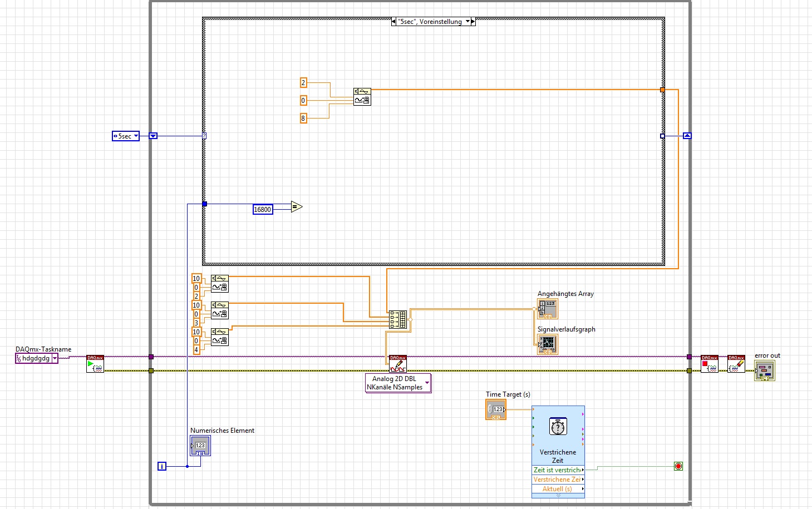812x509 pixels.
Task: Click the left shift register down arrow
Action: pyautogui.click(x=153, y=136)
